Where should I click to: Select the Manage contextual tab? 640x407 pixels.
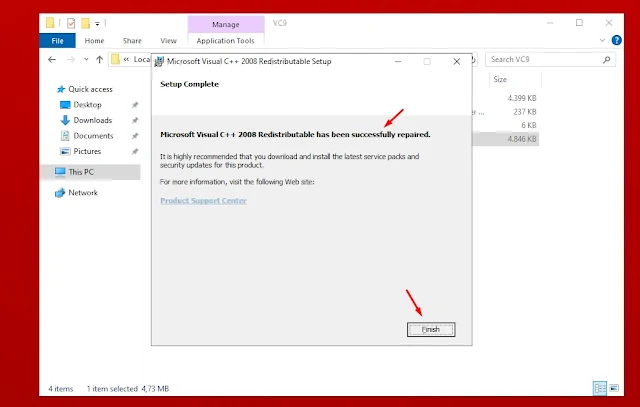coord(226,24)
